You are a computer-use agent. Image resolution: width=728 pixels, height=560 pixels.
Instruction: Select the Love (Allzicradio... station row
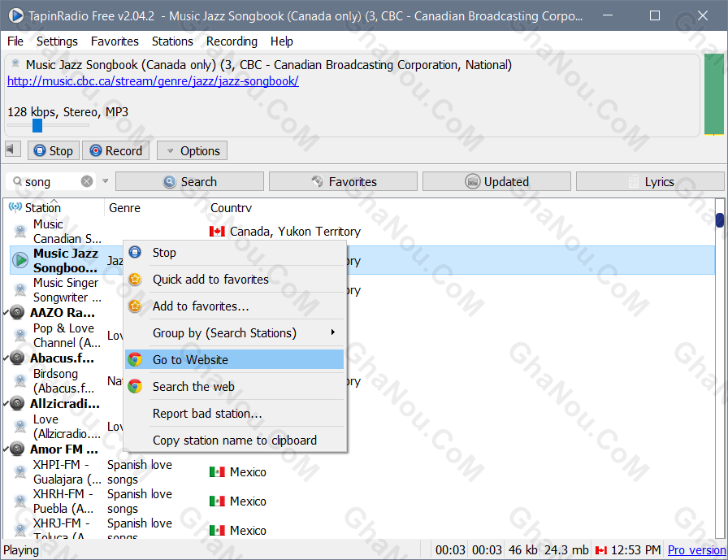362,426
